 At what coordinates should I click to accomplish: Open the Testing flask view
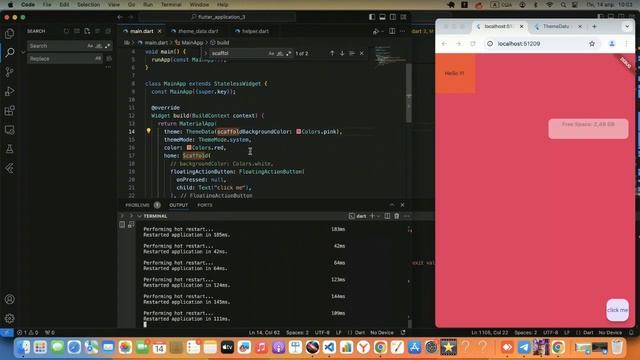tap(9, 149)
